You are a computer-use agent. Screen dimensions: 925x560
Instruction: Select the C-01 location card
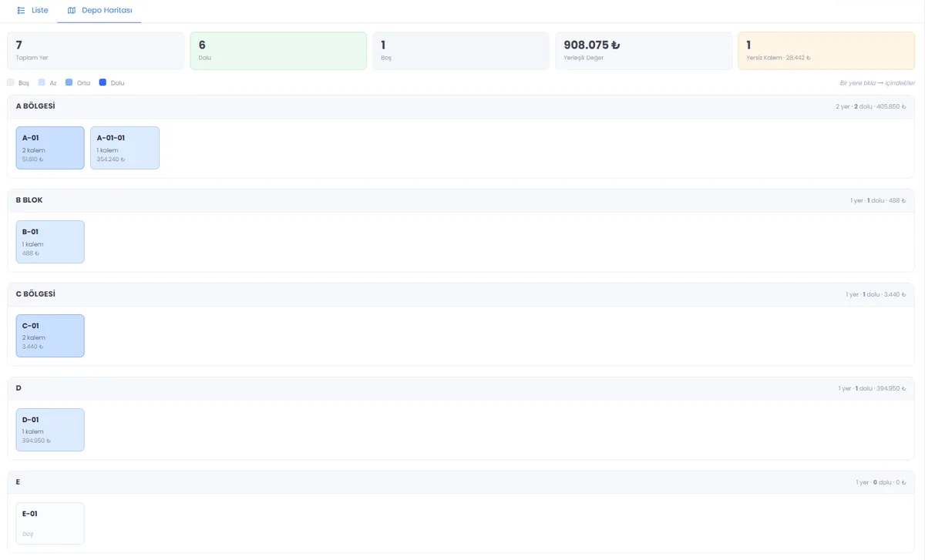[x=50, y=336]
